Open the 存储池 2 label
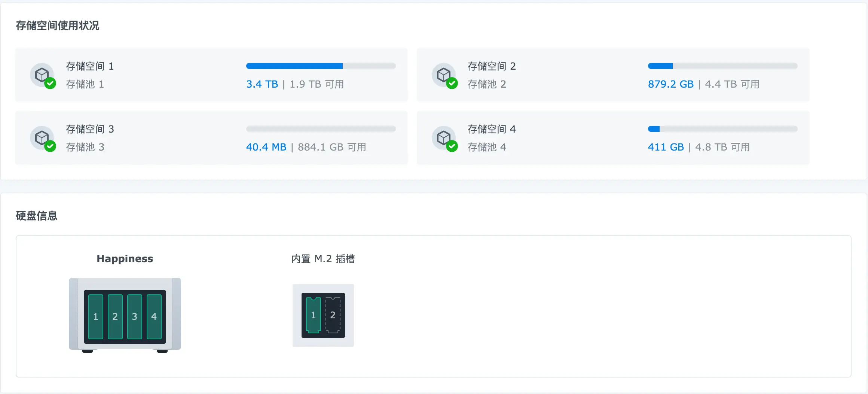The height and width of the screenshot is (394, 868). [487, 84]
